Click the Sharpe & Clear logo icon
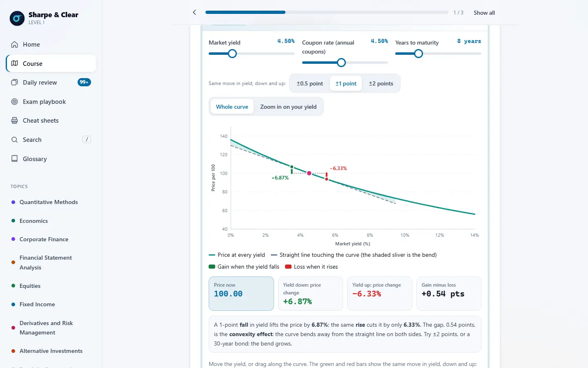588x368 pixels. point(17,18)
